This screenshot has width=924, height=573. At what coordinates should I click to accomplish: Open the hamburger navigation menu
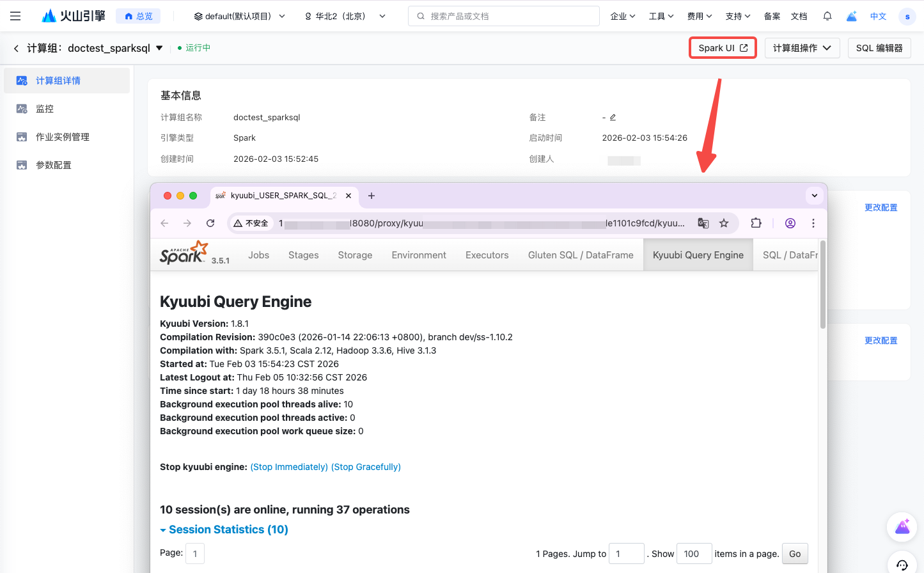click(15, 16)
